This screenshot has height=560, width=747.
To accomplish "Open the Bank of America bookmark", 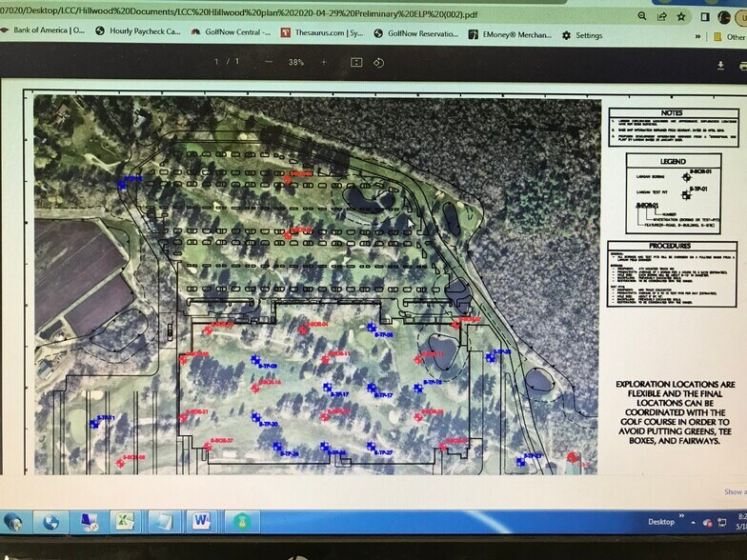I will [x=42, y=31].
